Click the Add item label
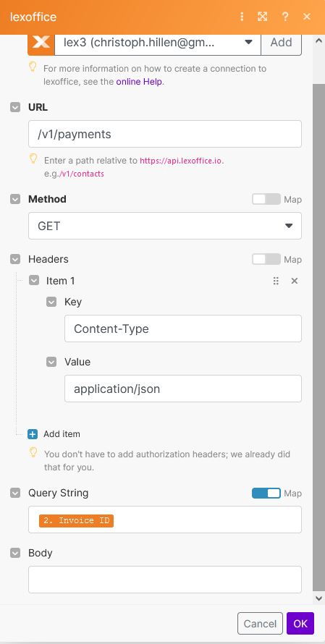Screen dimensions: 325x644 point(62,434)
